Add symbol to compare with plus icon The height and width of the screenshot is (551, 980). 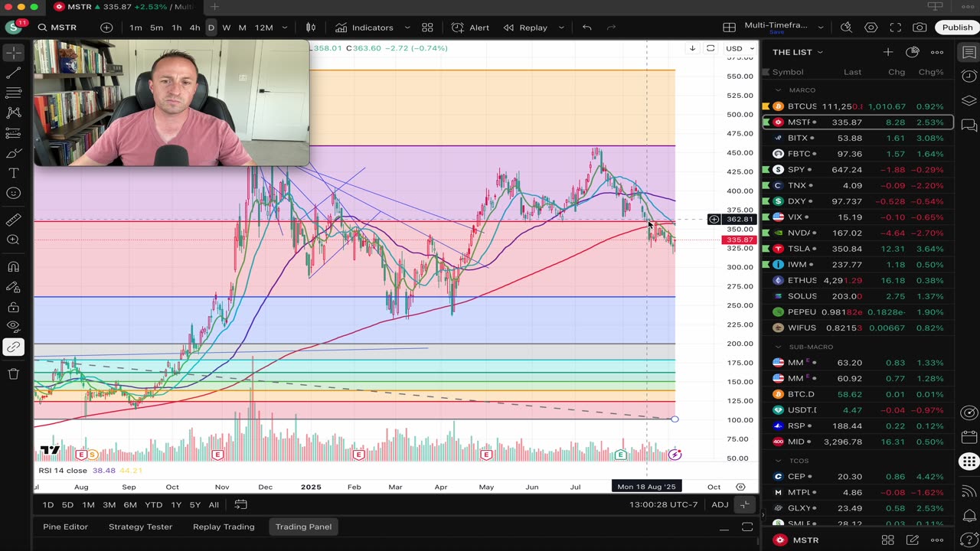(x=106, y=28)
